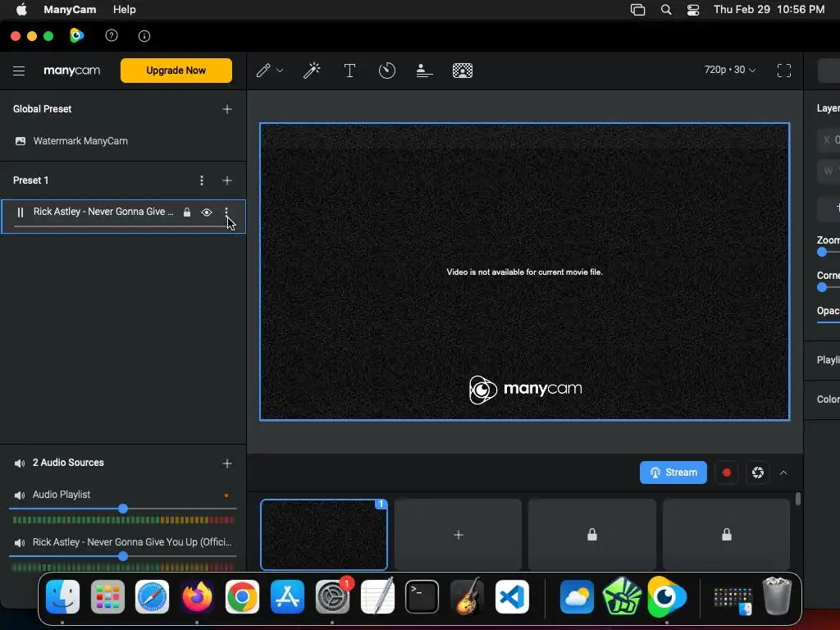Open the info icon in title bar
840x630 pixels.
click(144, 36)
